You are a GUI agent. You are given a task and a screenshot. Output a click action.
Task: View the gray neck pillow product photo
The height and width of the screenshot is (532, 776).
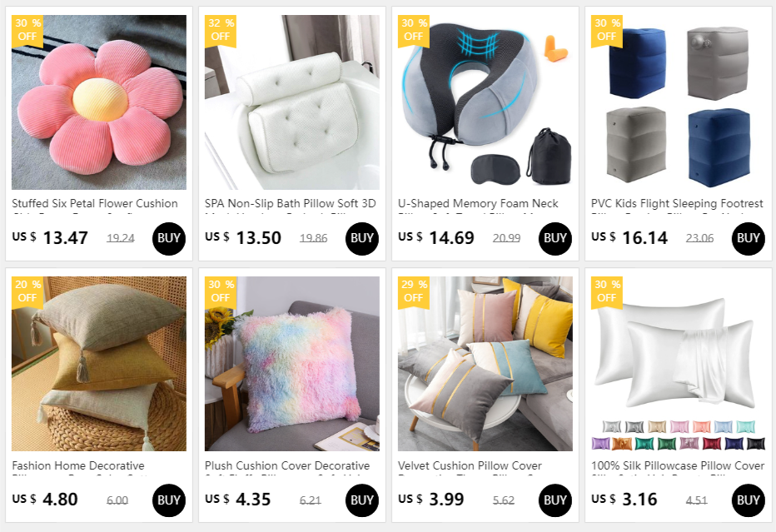click(x=485, y=102)
